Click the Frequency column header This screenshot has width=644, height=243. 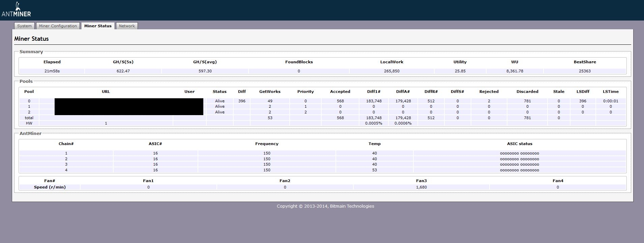(x=267, y=144)
